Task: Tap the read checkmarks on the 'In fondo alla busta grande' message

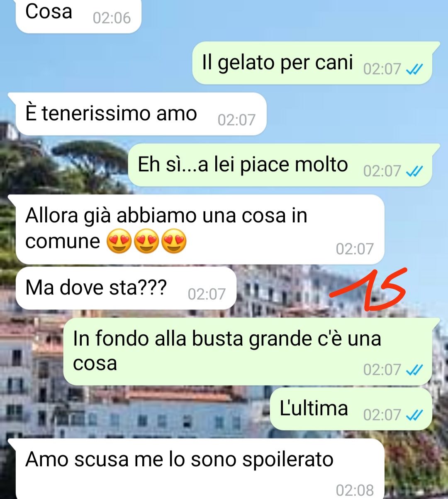Action: [414, 370]
